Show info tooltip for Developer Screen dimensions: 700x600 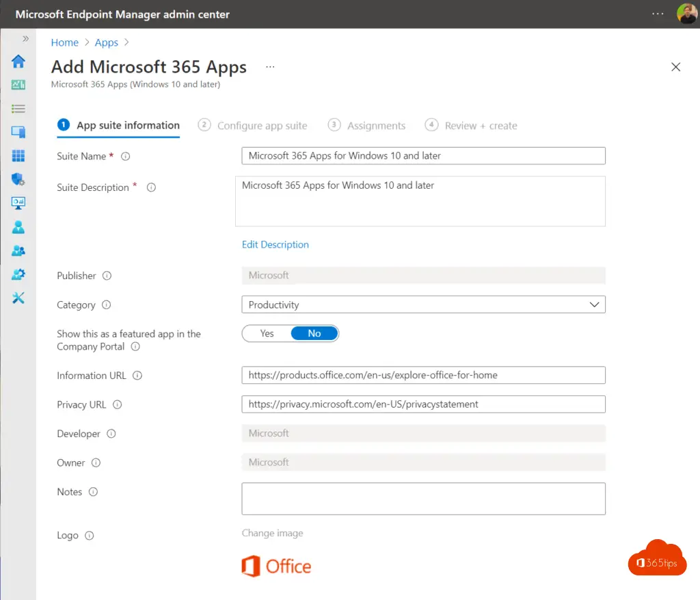(111, 434)
